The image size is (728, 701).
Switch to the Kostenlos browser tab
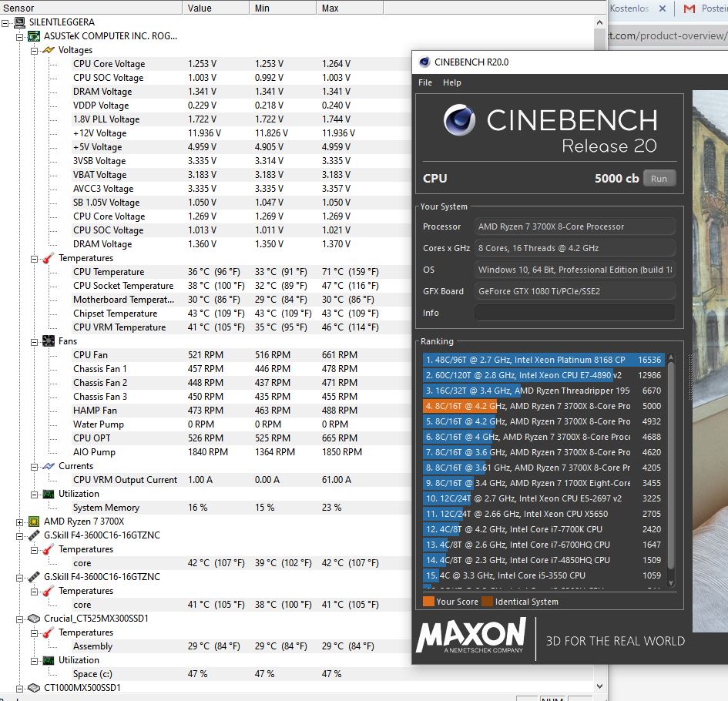(x=629, y=9)
